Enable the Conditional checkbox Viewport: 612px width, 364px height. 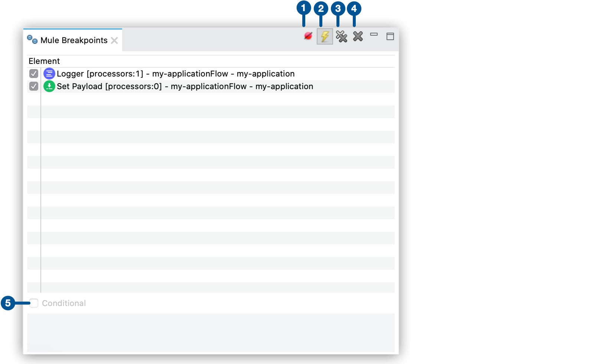[34, 303]
